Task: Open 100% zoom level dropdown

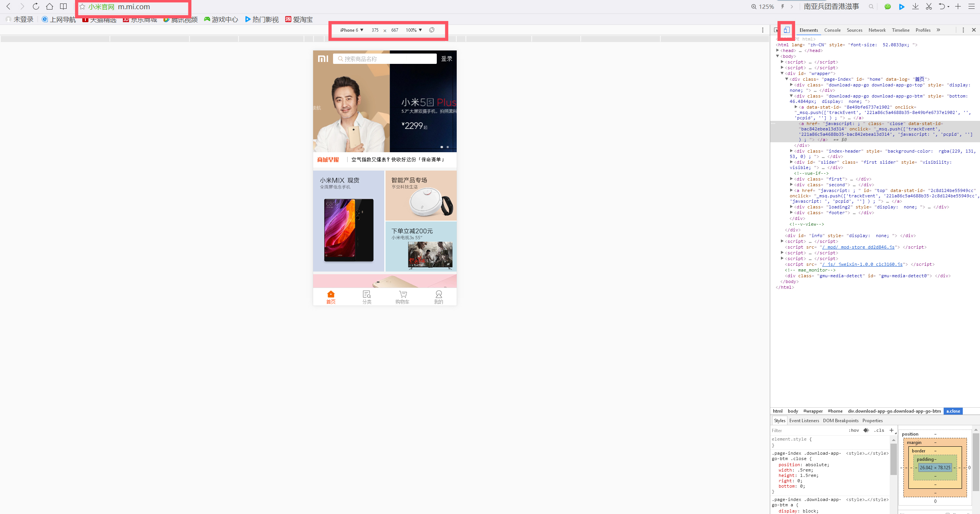Action: point(413,30)
